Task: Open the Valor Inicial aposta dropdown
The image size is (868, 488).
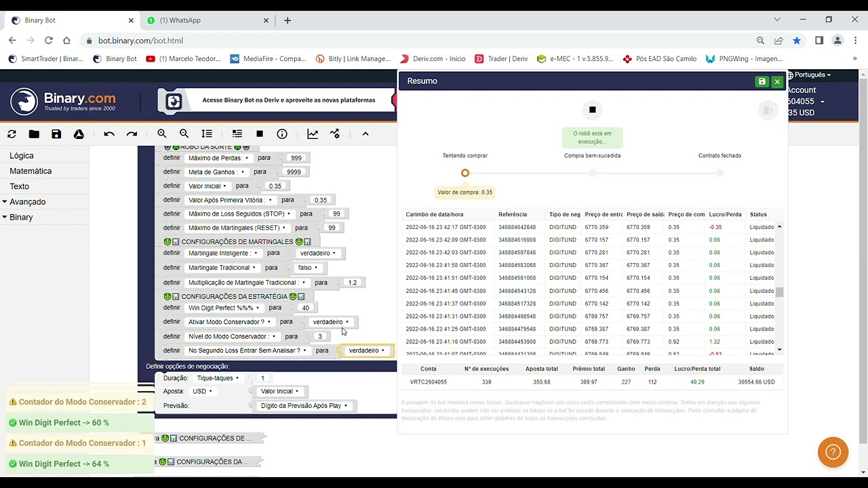Action: 279,391
